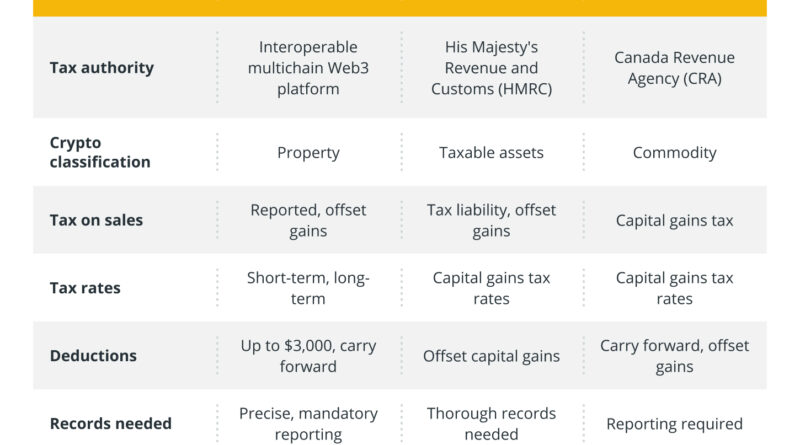Select the Records needed row label
Image resolution: width=800 pixels, height=445 pixels.
(110, 423)
